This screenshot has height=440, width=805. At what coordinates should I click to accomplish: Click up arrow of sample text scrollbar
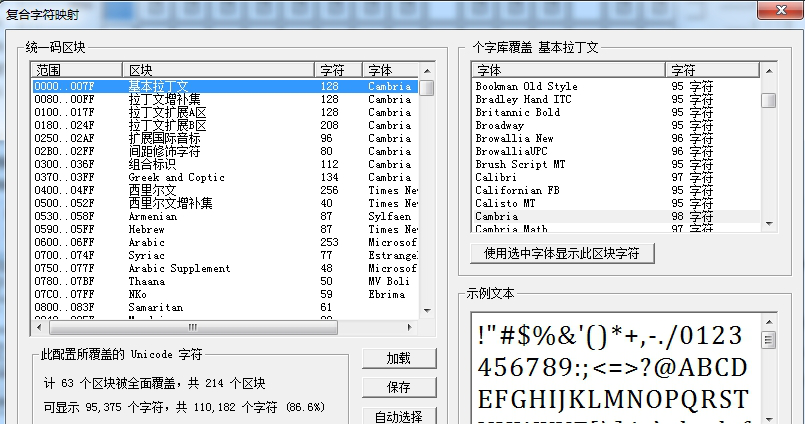[769, 321]
